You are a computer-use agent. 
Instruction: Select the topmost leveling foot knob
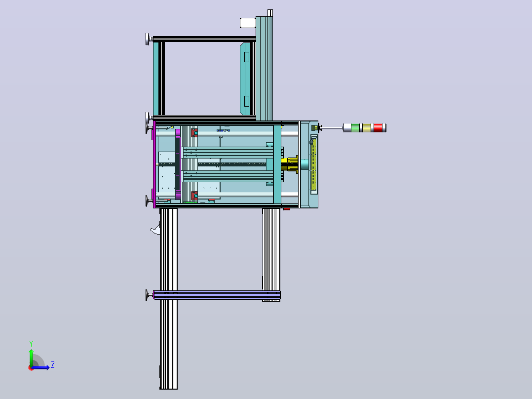[148, 39]
